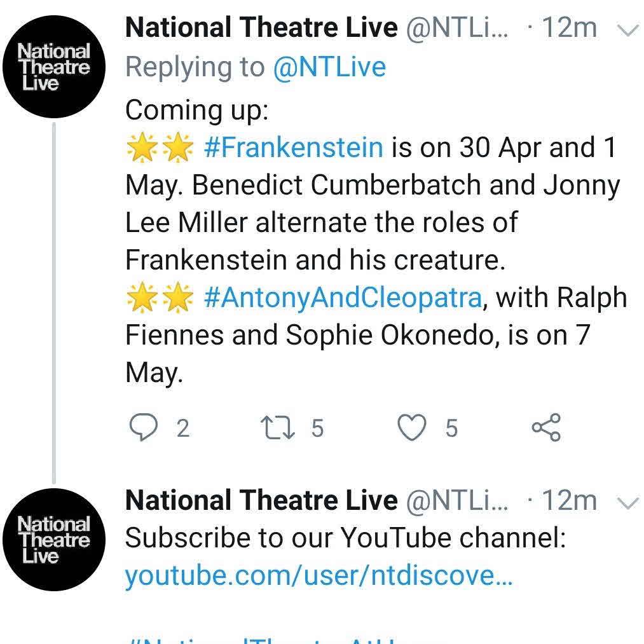Share the Coming up tweet
The height and width of the screenshot is (644, 644).
(546, 427)
